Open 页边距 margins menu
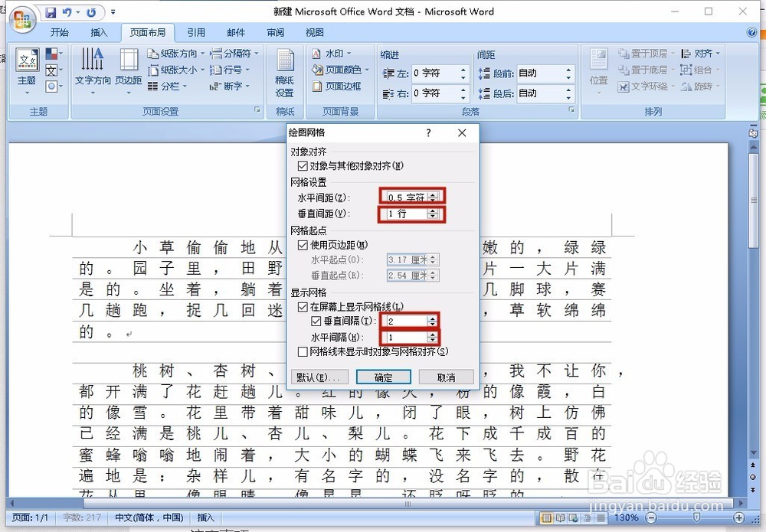This screenshot has width=766, height=532. 129,70
